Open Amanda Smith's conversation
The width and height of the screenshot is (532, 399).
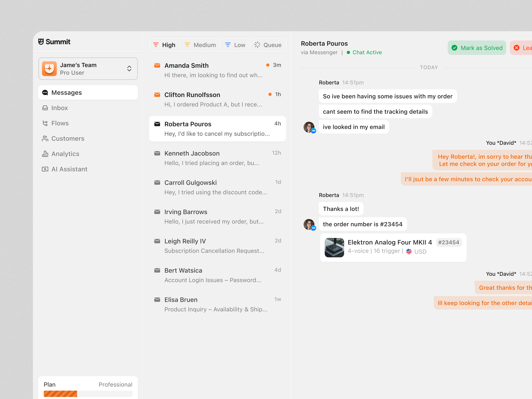[x=217, y=70]
